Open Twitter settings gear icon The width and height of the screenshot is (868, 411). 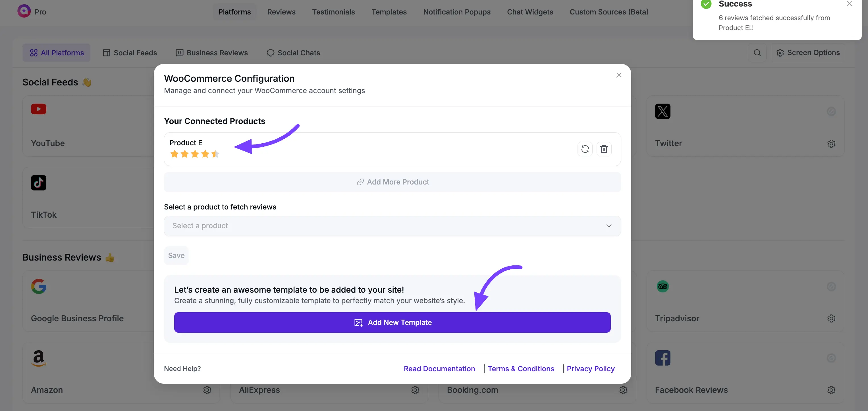point(831,143)
